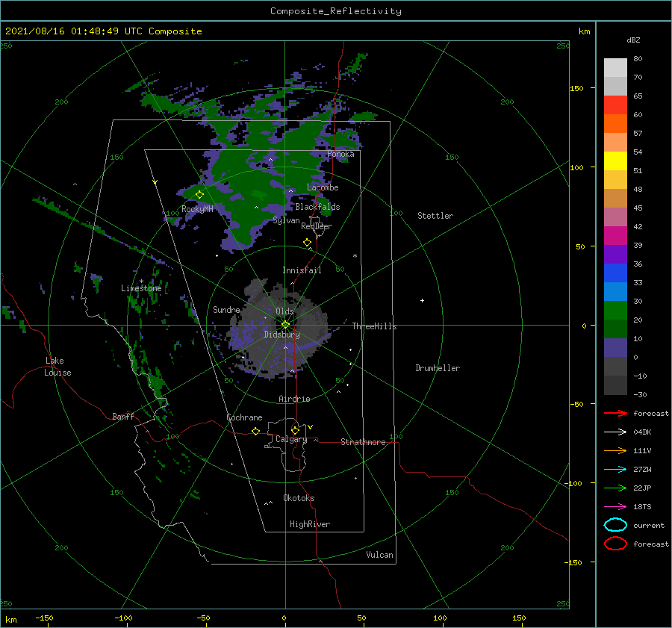Click the red forecast arrow legend icon
The height and width of the screenshot is (628, 672).
coord(615,413)
